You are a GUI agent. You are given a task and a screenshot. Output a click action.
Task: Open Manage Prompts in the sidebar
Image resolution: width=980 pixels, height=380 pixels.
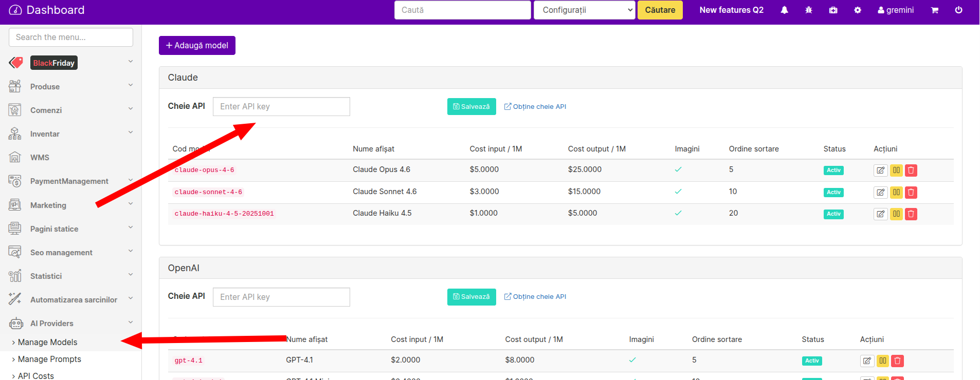[49, 359]
